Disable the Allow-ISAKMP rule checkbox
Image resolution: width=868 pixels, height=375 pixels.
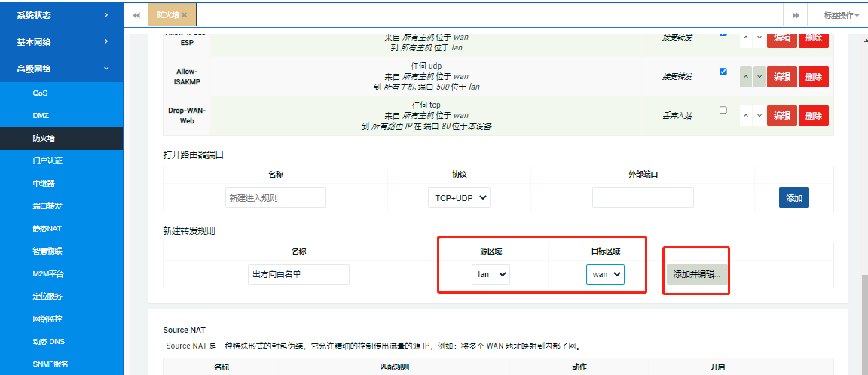[x=723, y=72]
